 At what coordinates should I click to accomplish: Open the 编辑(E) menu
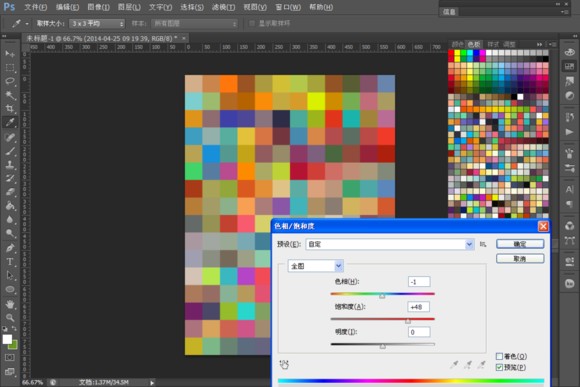67,7
